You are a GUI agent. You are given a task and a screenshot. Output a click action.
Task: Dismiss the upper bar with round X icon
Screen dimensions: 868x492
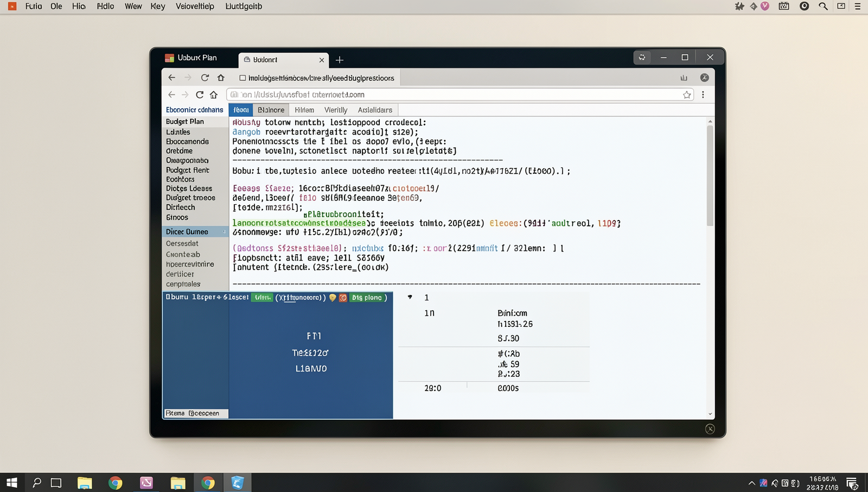click(x=704, y=78)
